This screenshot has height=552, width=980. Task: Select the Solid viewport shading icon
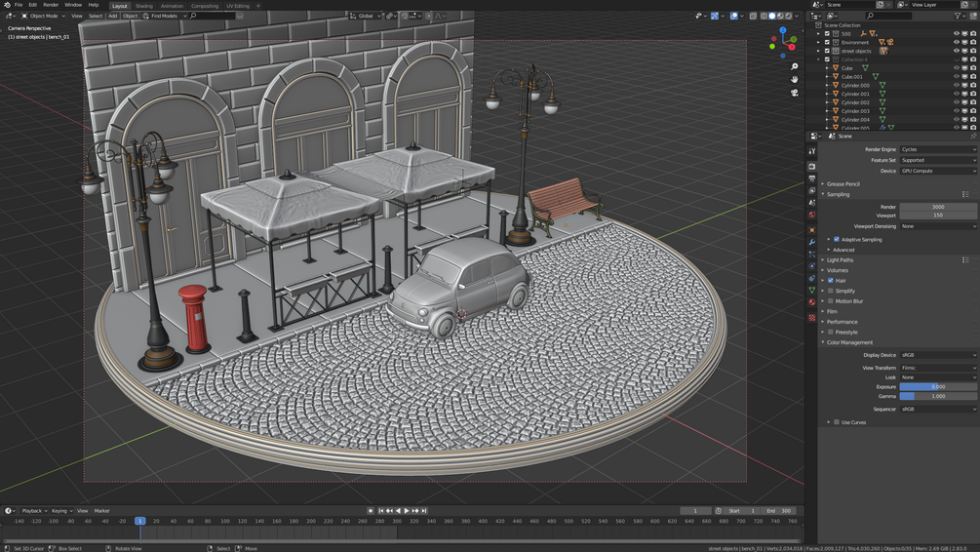tap(772, 16)
